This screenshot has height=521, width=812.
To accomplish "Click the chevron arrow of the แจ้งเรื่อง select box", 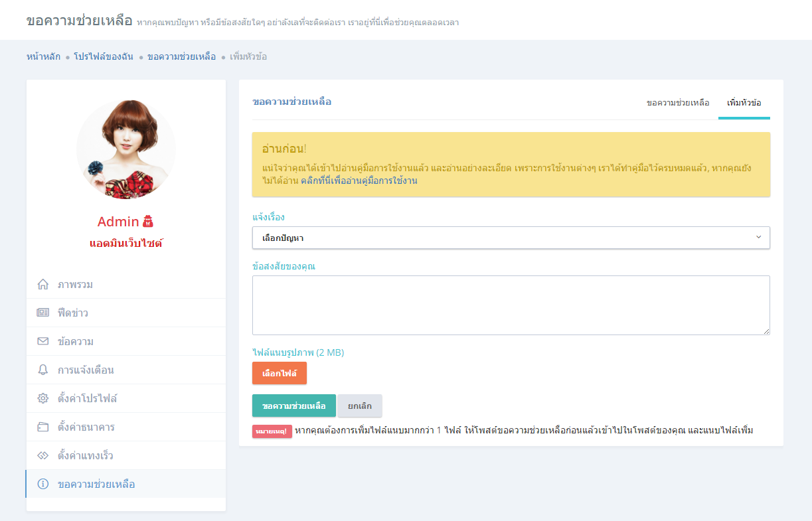I will [759, 237].
